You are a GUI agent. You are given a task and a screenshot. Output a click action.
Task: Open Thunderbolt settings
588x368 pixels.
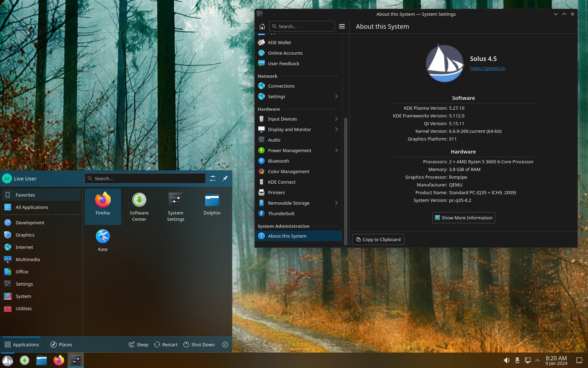tap(281, 213)
